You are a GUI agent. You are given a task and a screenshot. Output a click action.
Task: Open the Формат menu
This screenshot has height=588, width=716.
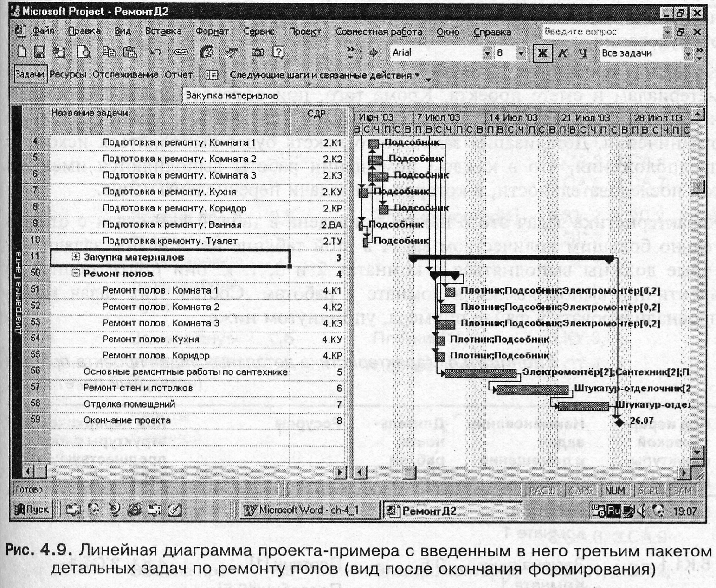(212, 32)
